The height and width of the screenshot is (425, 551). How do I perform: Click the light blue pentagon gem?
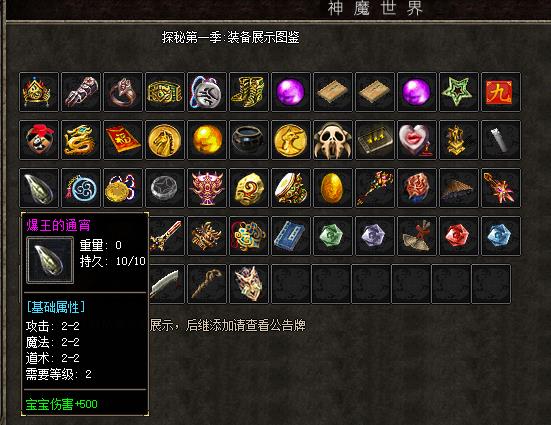coord(501,236)
